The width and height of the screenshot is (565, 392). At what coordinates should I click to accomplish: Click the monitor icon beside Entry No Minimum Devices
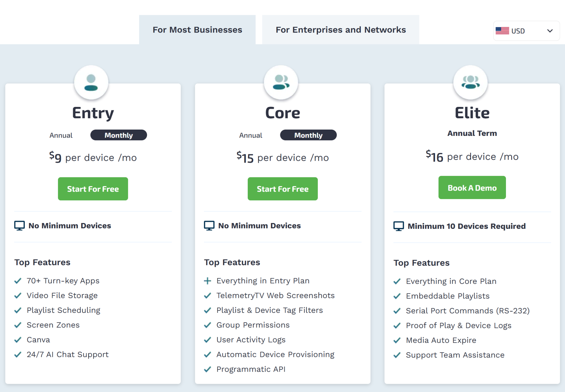pyautogui.click(x=19, y=226)
